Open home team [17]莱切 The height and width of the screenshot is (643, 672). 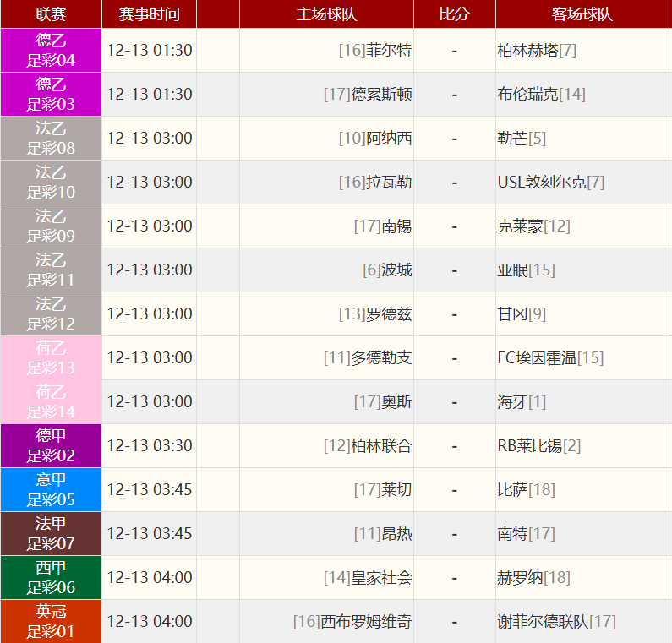click(x=383, y=489)
